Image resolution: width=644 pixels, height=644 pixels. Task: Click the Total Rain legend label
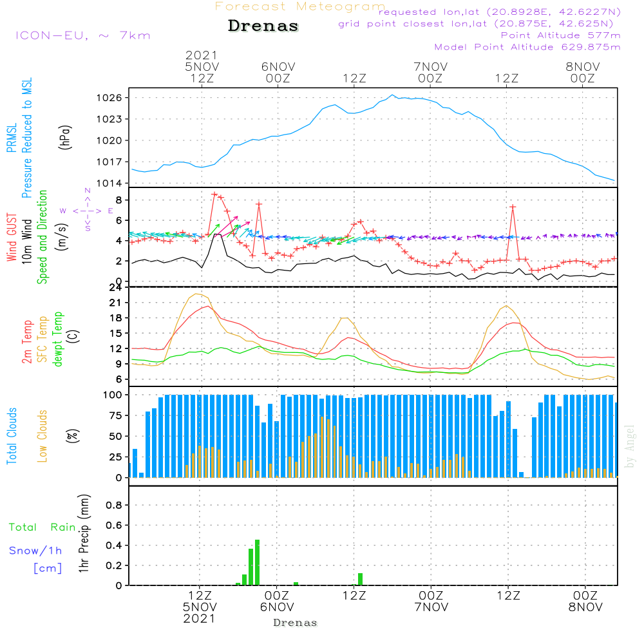(42, 527)
